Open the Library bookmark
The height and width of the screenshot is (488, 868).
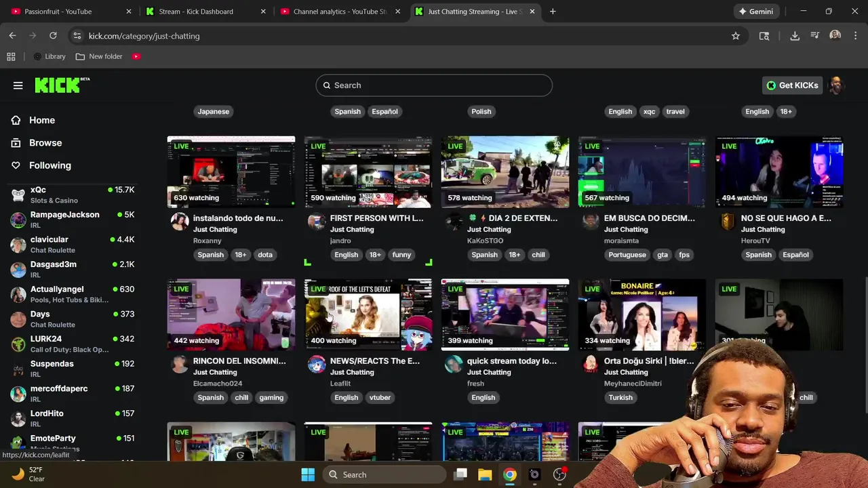pyautogui.click(x=49, y=56)
